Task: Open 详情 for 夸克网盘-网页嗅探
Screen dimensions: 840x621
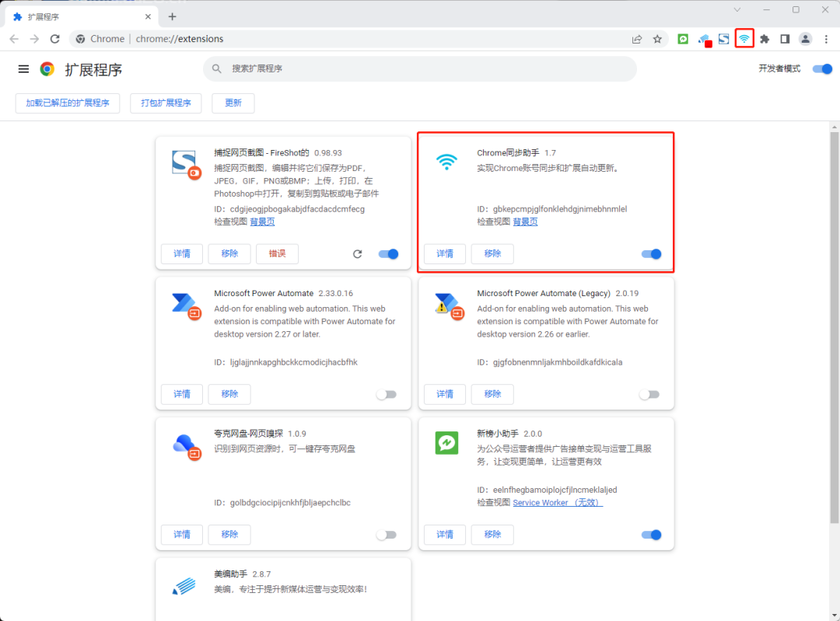Action: tap(181, 534)
